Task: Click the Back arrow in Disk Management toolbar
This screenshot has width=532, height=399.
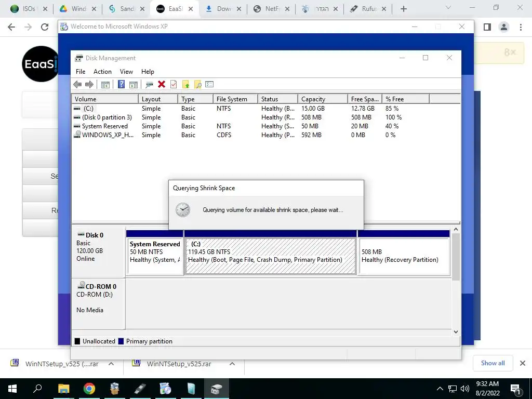Action: pos(77,85)
